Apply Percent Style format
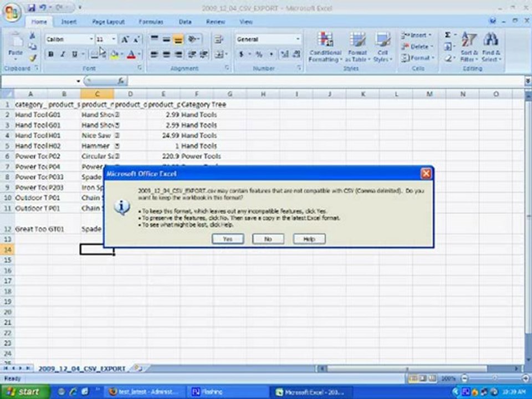Image resolution: width=532 pixels, height=399 pixels. point(259,54)
